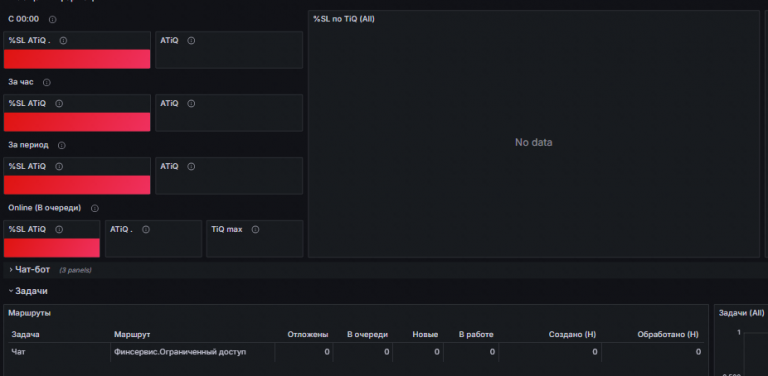This screenshot has width=768, height=376.
Task: Click the red '%SL ATiQ .' bar under С 00:00
Action: tap(77, 59)
